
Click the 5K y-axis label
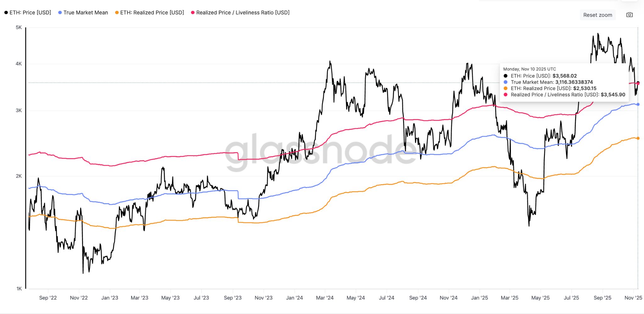coord(19,27)
